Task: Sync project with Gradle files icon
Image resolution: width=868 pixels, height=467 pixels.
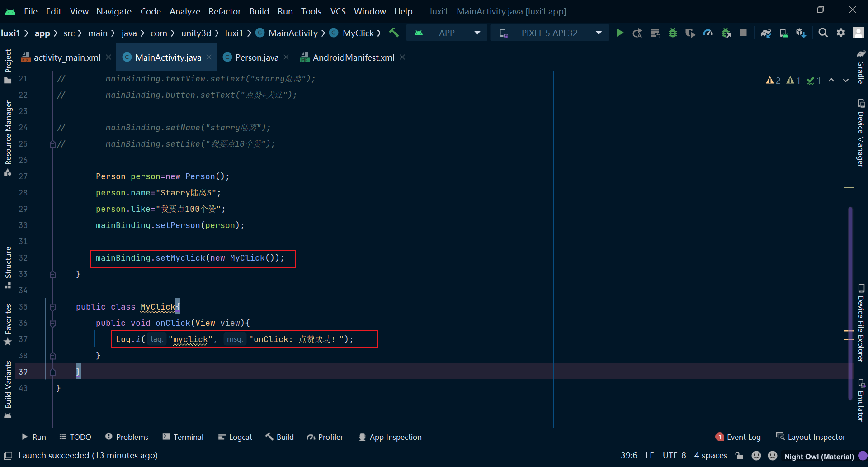Action: [766, 33]
